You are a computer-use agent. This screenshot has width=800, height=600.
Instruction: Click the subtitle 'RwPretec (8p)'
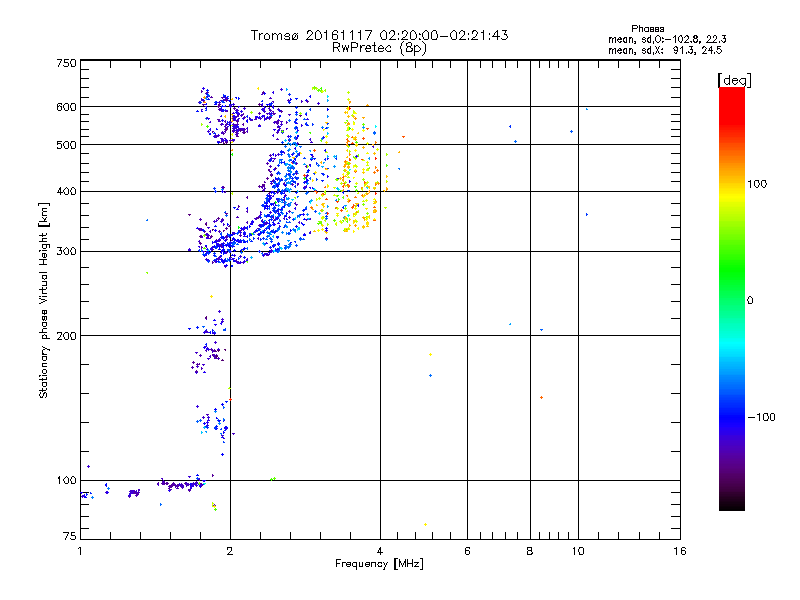(379, 48)
